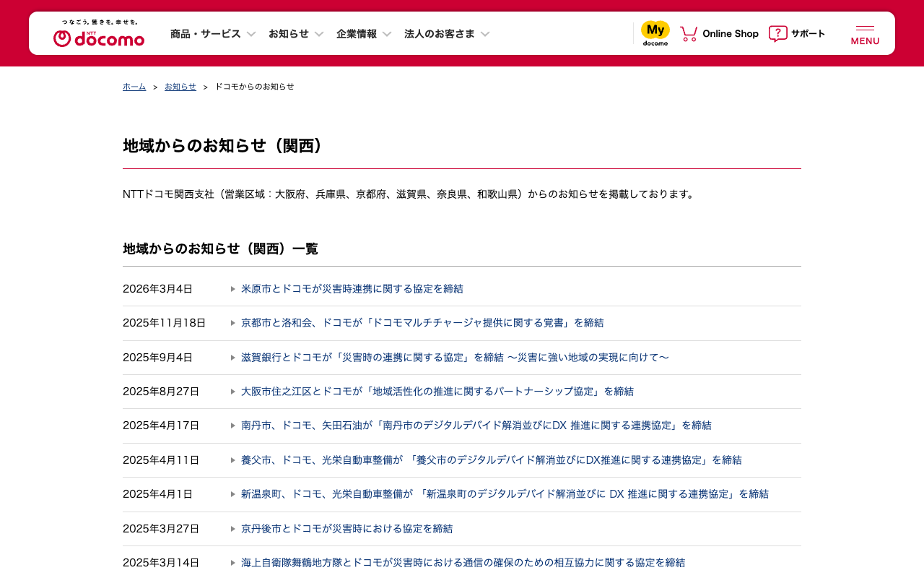Image resolution: width=924 pixels, height=578 pixels.
Task: Click the 地域からのお知らせ（関西）一覧 subheading
Action: coord(220,249)
